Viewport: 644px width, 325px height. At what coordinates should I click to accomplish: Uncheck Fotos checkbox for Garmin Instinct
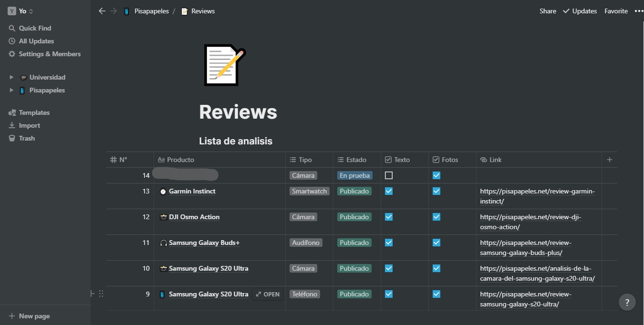(436, 191)
